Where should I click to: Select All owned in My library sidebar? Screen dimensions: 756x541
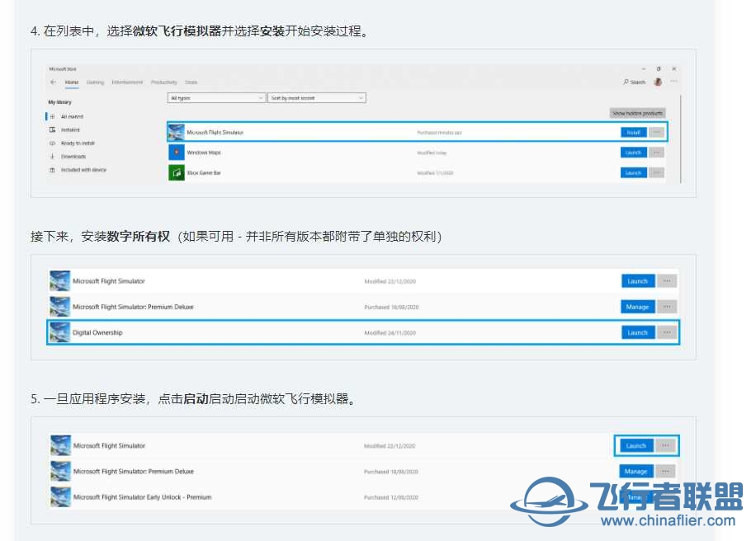pos(72,116)
